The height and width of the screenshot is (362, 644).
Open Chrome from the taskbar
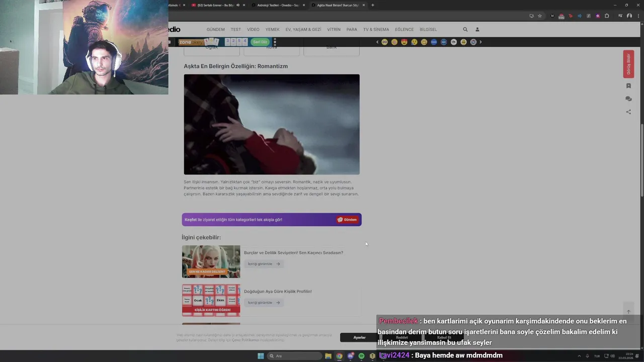tap(339, 356)
